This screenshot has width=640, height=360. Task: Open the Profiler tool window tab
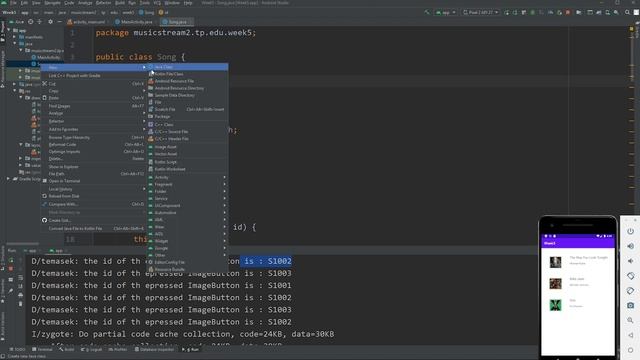click(x=118, y=349)
